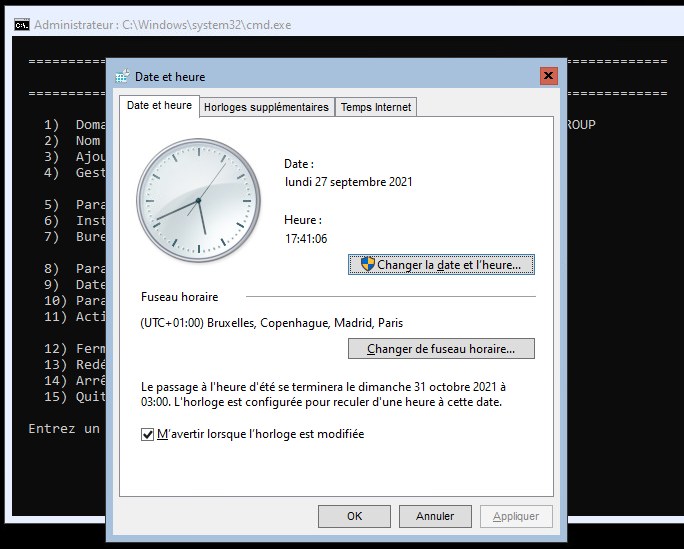Image resolution: width=684 pixels, height=549 pixels.
Task: Click menu line 1) Doma in cmd window
Action: tap(75, 125)
